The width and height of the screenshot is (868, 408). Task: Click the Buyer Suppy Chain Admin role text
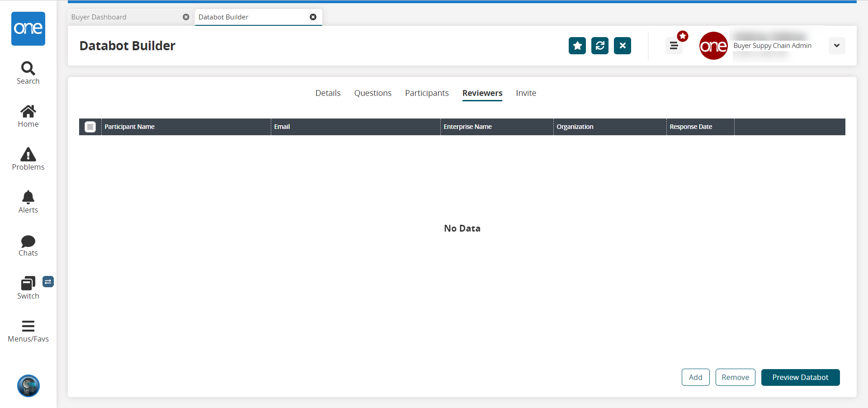[773, 46]
